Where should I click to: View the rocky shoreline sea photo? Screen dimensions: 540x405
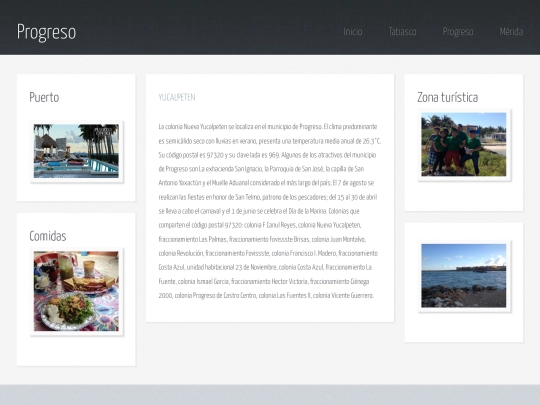[x=464, y=276]
